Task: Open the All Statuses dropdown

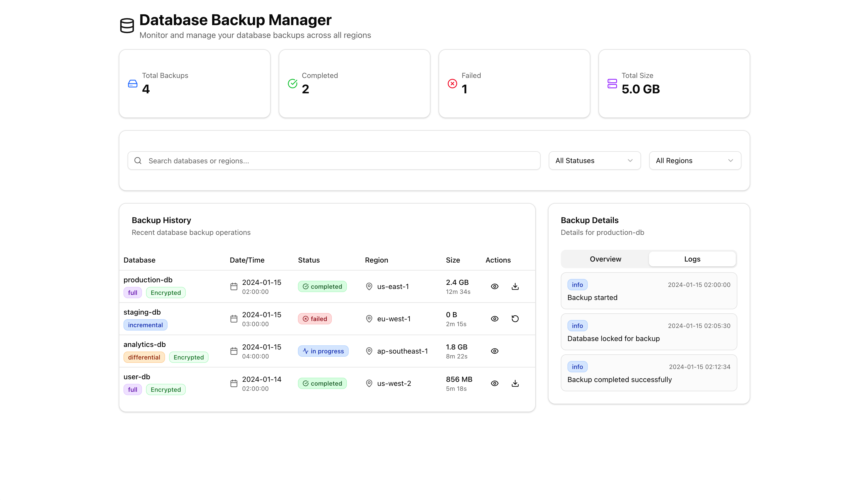Action: click(x=595, y=160)
